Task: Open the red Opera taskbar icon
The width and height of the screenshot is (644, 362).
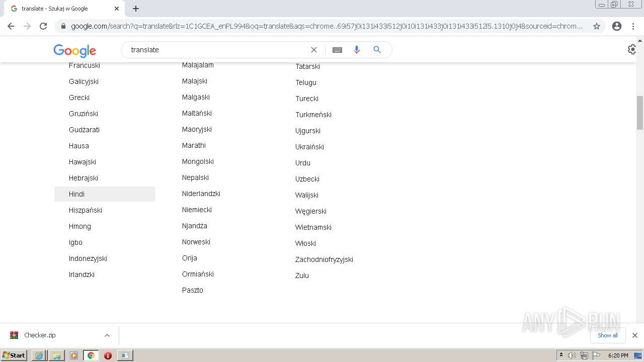Action: click(108, 355)
